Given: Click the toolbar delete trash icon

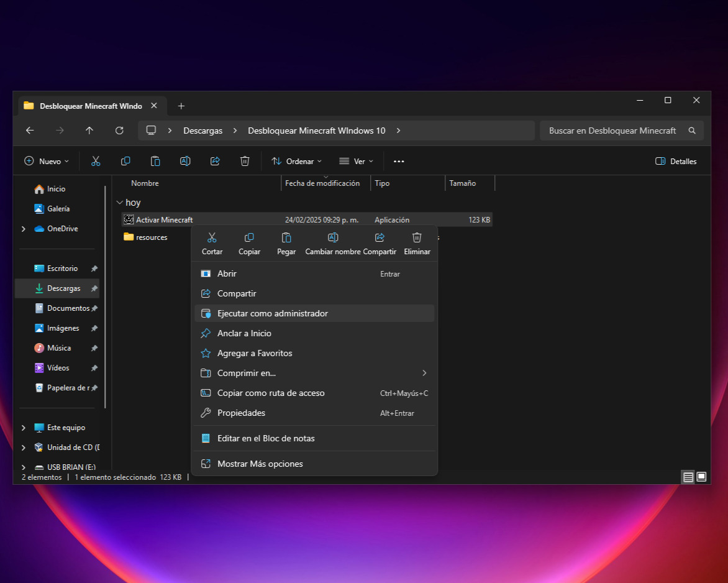Looking at the screenshot, I should (245, 161).
